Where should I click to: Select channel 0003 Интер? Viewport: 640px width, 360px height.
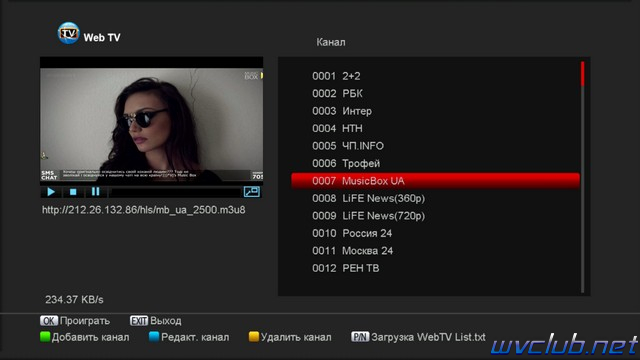(435, 111)
